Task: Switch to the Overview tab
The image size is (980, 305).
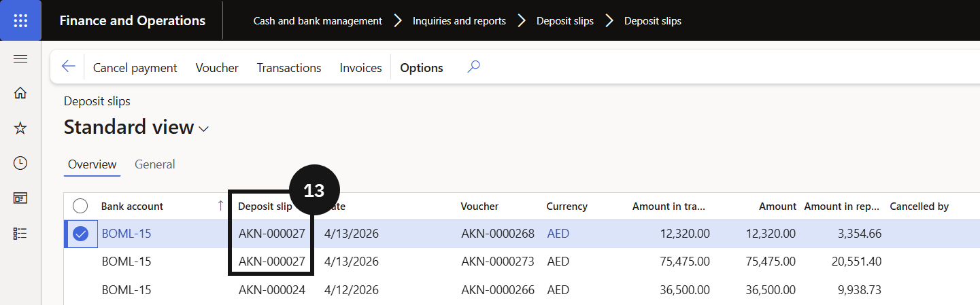Action: [x=92, y=164]
